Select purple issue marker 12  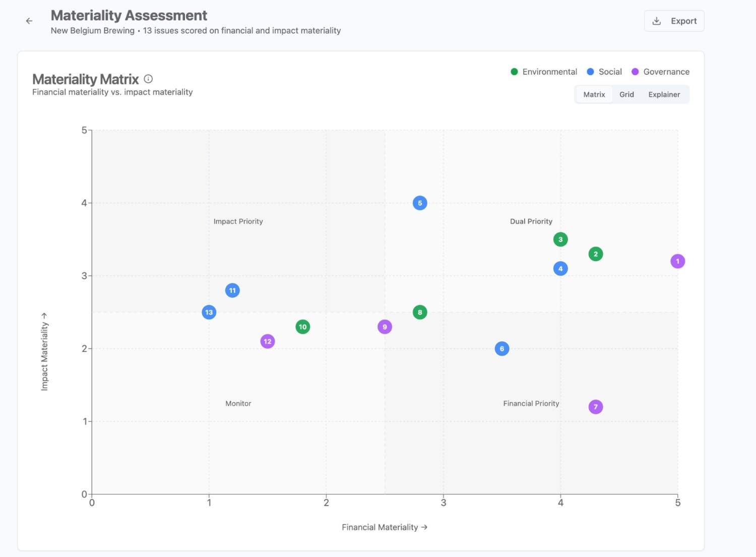pos(268,341)
